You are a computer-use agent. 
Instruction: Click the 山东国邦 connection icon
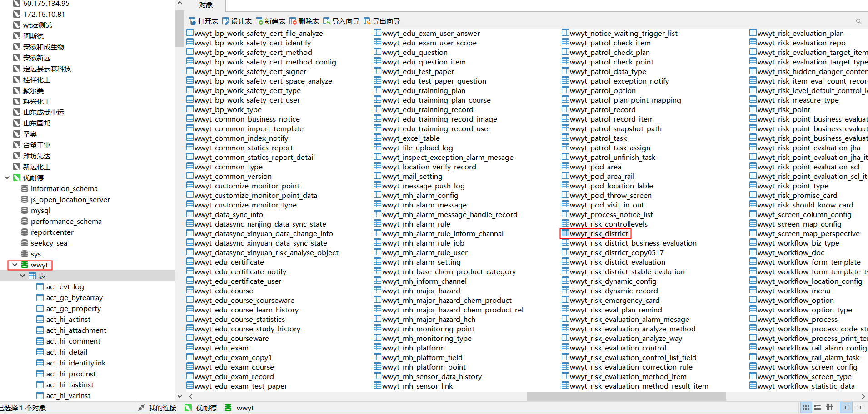[17, 123]
